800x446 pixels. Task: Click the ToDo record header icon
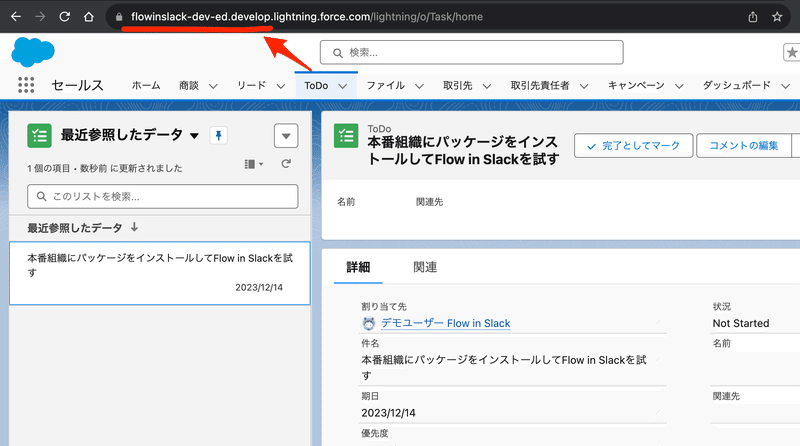346,136
